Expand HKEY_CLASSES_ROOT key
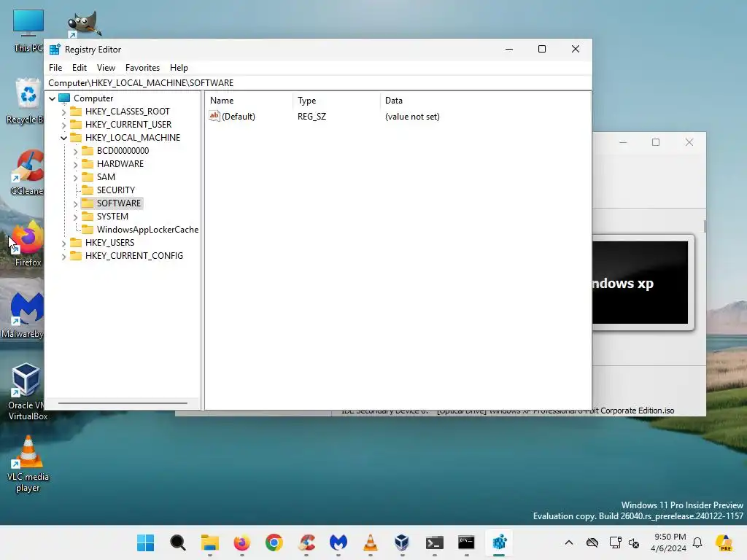 click(64, 112)
